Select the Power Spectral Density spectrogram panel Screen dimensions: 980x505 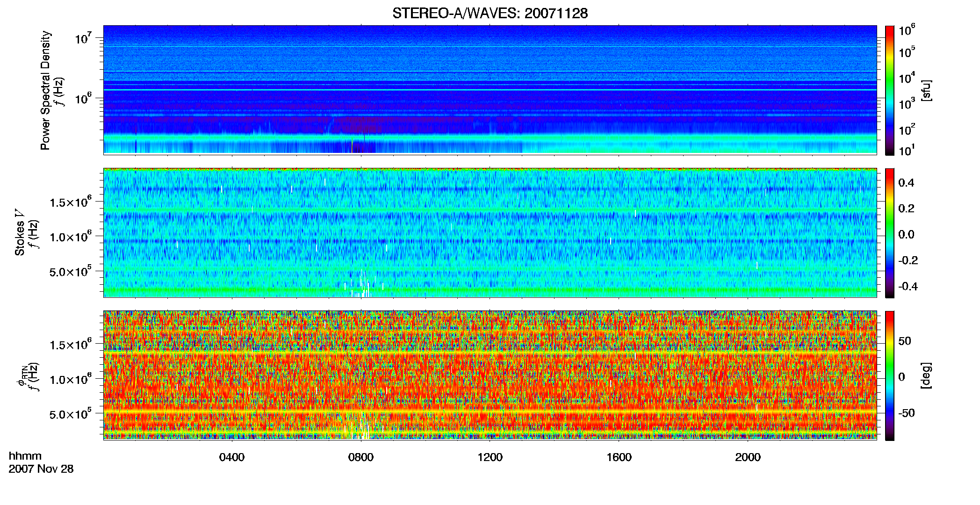point(490,89)
